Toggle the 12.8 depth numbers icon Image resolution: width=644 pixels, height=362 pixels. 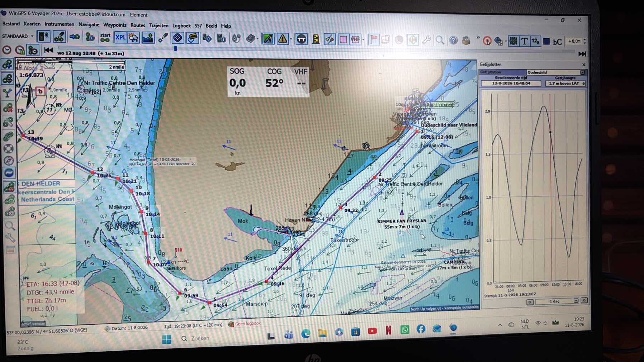click(x=535, y=41)
